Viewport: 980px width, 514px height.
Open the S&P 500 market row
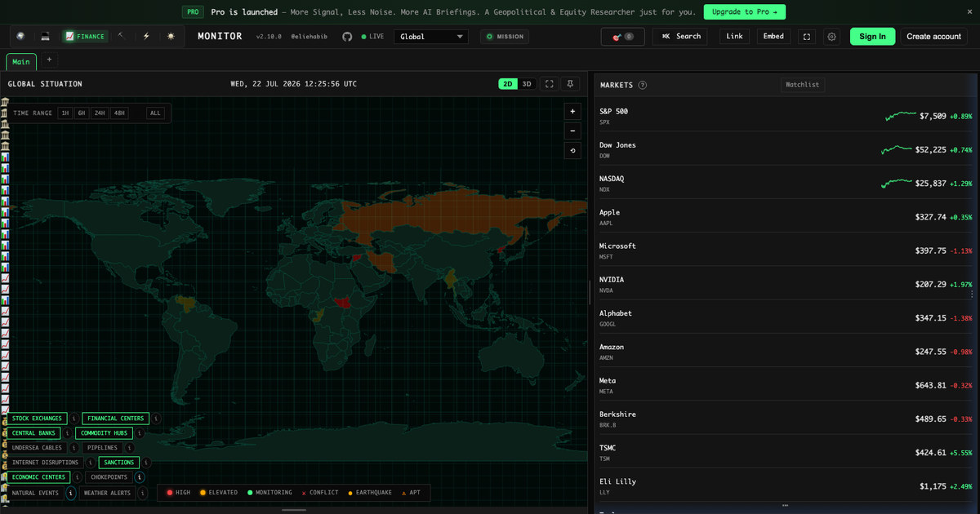785,116
